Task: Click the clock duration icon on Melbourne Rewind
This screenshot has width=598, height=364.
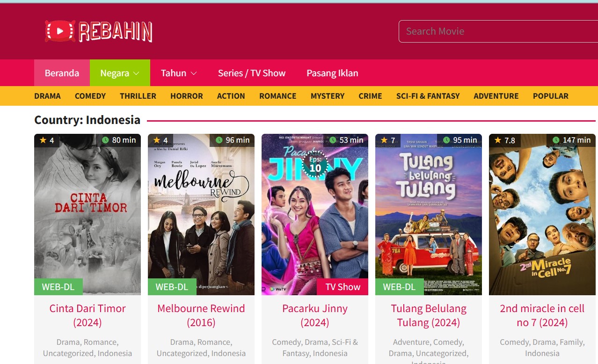Action: click(219, 140)
